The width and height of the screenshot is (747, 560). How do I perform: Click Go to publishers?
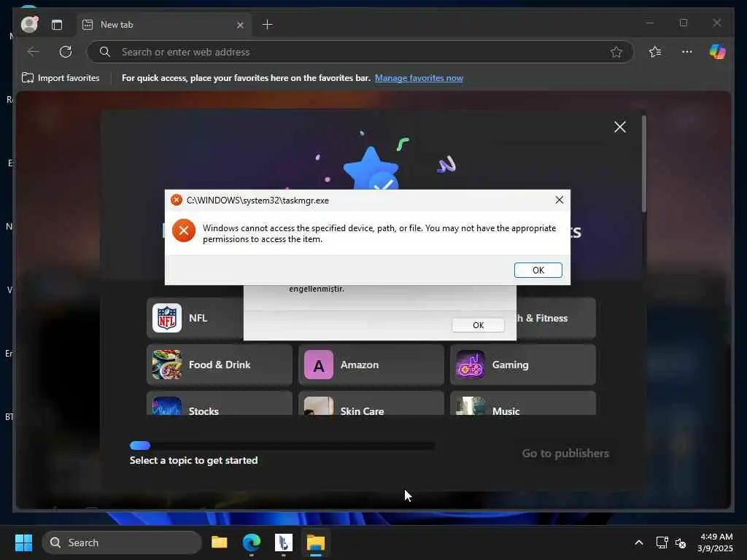point(565,454)
